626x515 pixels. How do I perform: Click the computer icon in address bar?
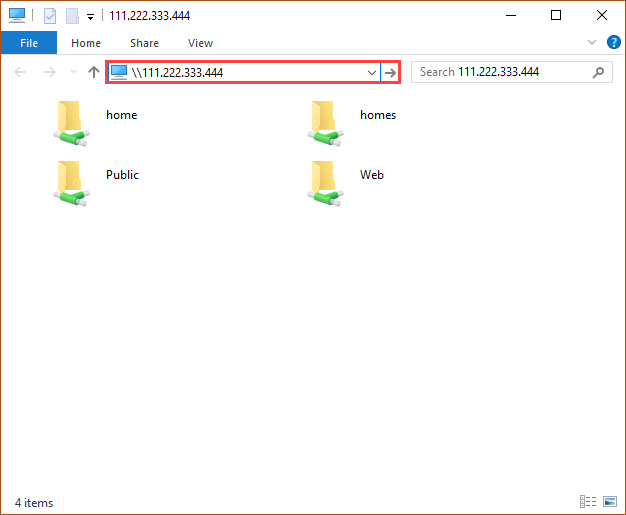[x=119, y=72]
